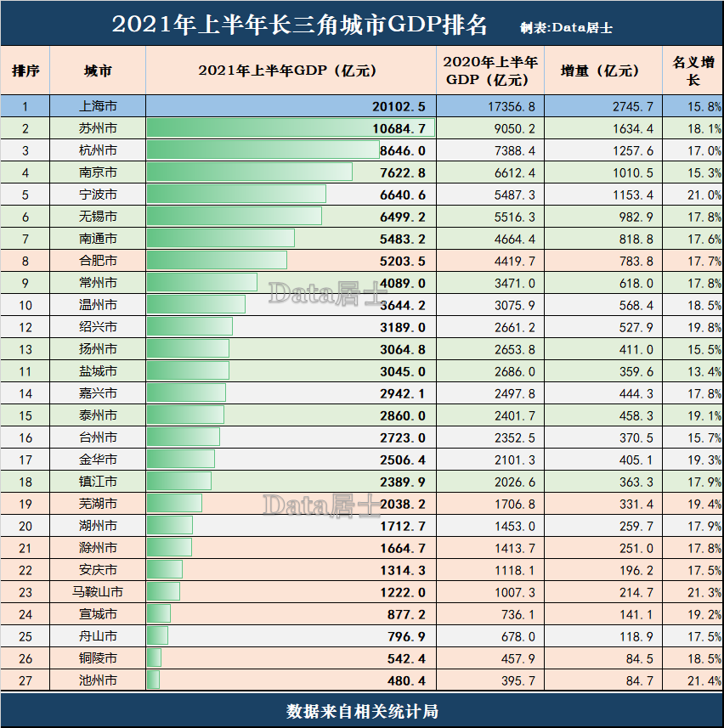The width and height of the screenshot is (724, 728).
Task: Click the 排序 column header
Action: (25, 71)
